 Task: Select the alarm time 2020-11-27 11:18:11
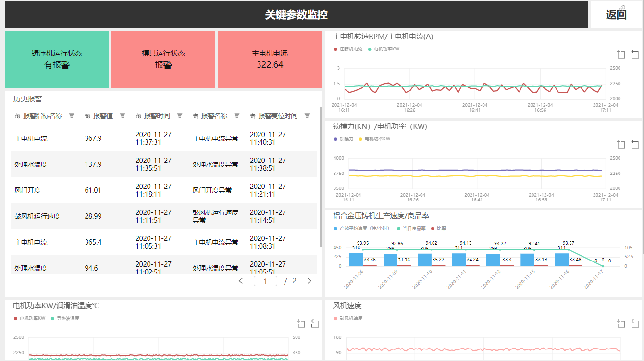pyautogui.click(x=153, y=190)
